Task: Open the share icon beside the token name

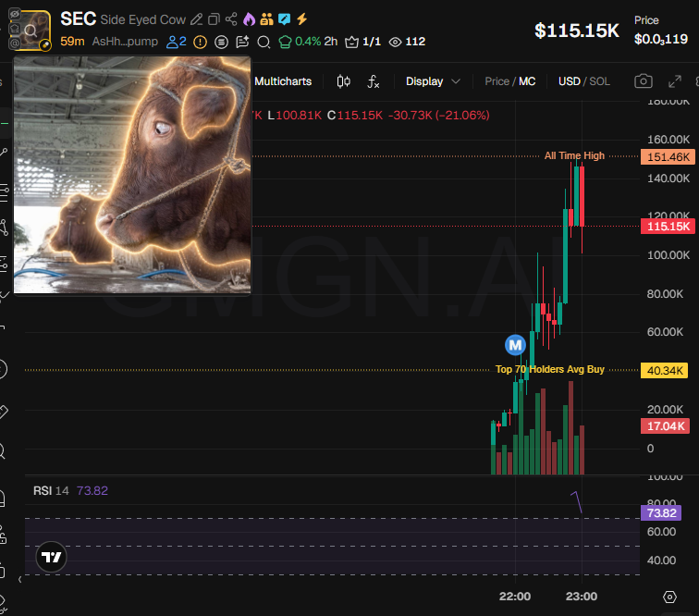Action: pos(231,19)
